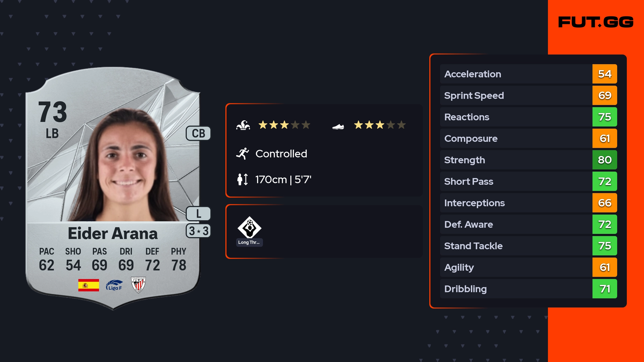
Task: Click the Athletic Club crest
Action: click(138, 285)
